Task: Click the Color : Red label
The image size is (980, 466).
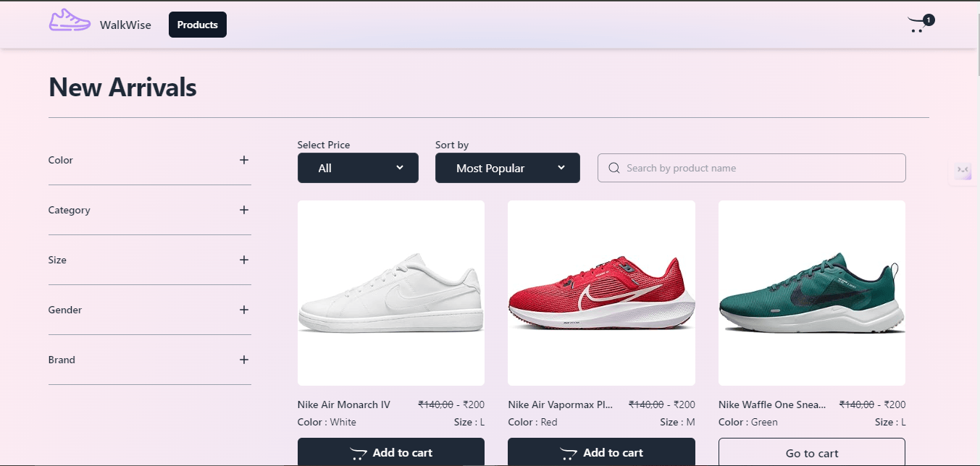Action: 533,422
